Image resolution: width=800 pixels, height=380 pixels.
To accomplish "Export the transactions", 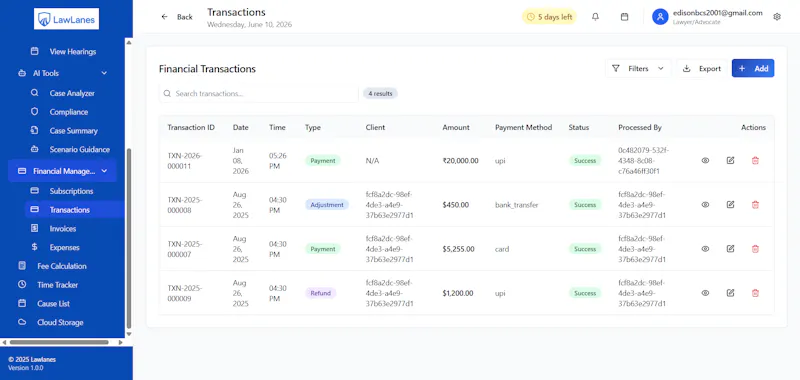I will 702,68.
